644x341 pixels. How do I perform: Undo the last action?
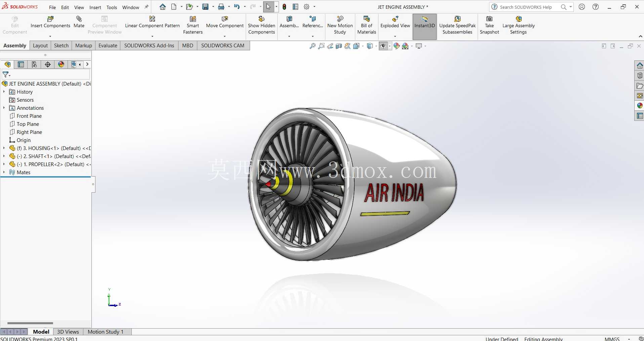pyautogui.click(x=237, y=7)
